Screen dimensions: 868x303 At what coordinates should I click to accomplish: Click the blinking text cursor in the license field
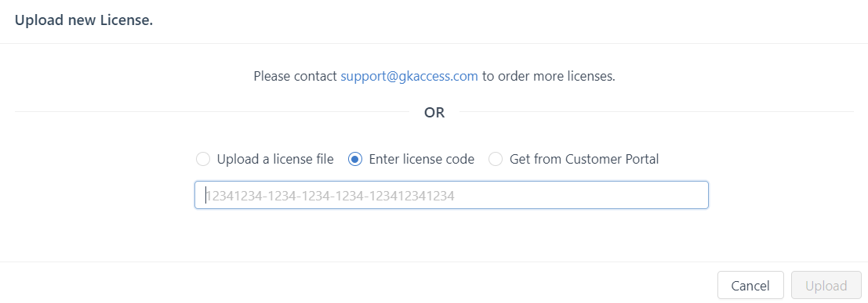point(206,195)
